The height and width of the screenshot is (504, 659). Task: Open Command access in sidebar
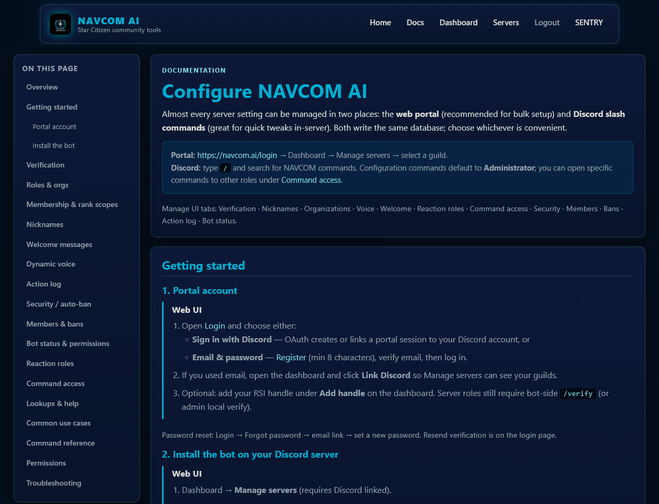point(55,383)
